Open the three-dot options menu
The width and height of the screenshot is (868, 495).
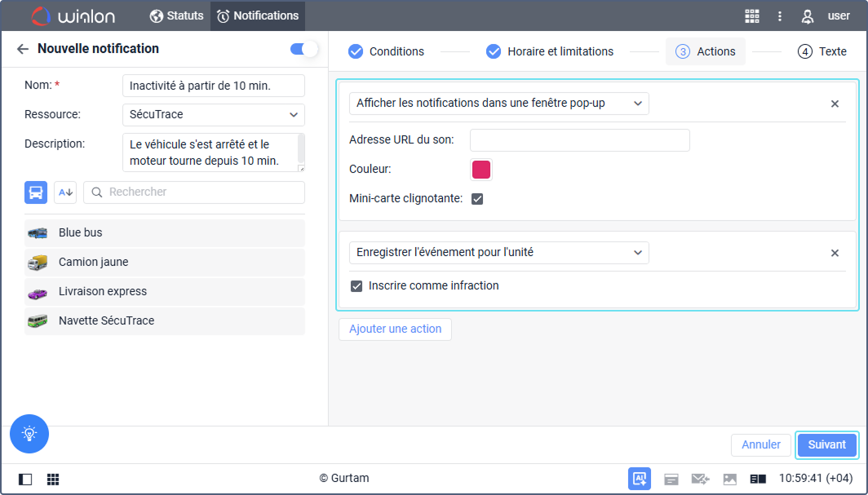coord(780,16)
